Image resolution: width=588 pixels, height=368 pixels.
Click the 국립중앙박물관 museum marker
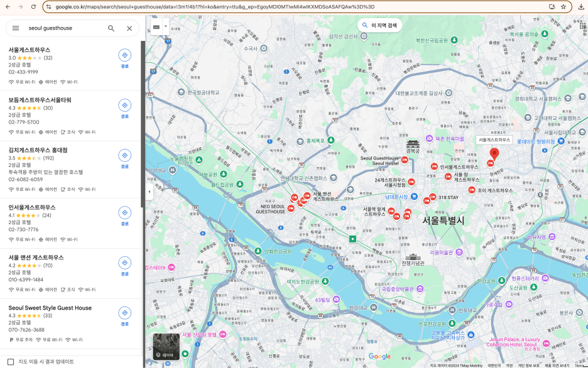[420, 288]
